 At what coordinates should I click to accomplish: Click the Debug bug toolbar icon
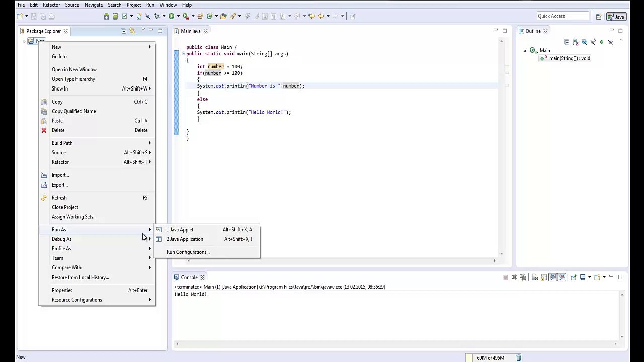click(x=156, y=16)
